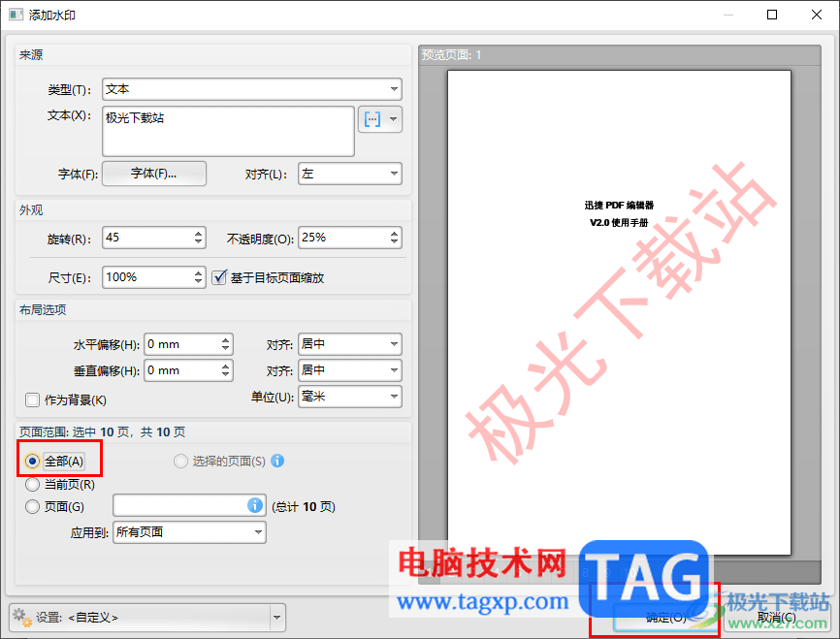Screen dimensions: 840x639
Task: Open the macro insert dropdown arrow
Action: [x=394, y=119]
